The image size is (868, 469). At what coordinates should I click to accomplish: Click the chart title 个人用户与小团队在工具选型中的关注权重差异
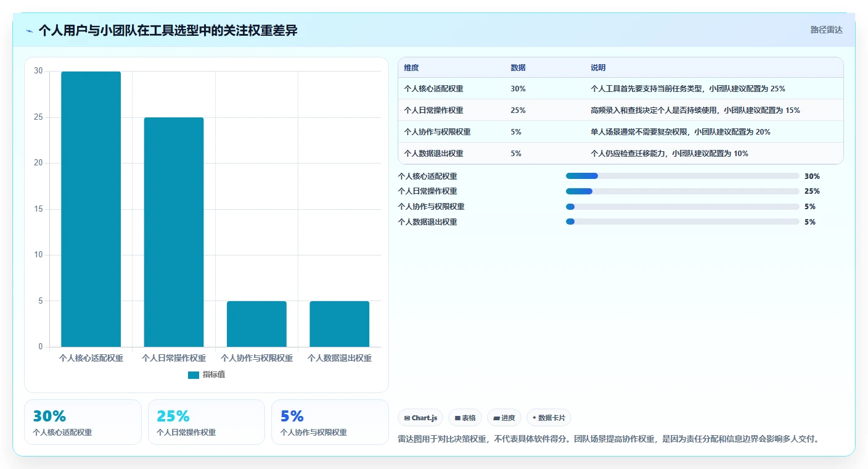pyautogui.click(x=168, y=30)
